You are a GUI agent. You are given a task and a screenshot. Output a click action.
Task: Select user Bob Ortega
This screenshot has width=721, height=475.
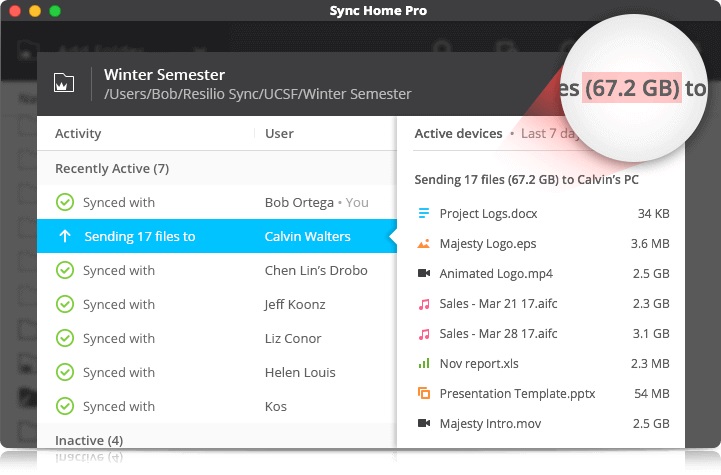[299, 202]
